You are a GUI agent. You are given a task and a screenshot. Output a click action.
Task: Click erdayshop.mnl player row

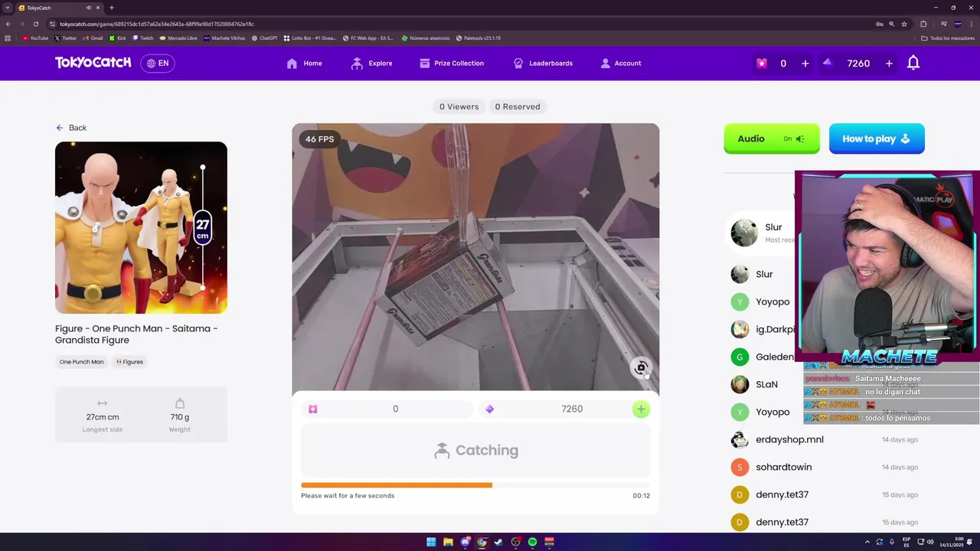[825, 439]
